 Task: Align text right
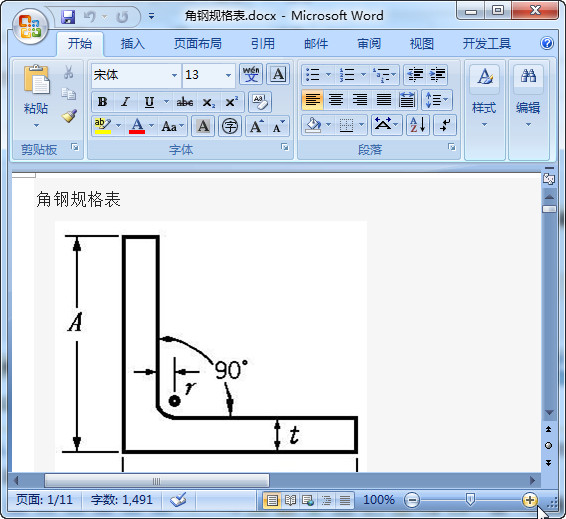coord(360,100)
